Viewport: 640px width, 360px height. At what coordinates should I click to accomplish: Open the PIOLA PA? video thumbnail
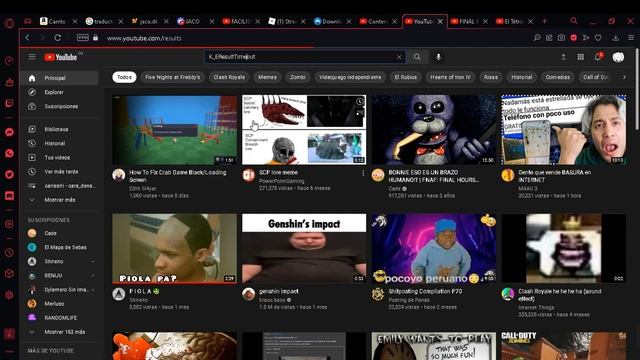pyautogui.click(x=174, y=248)
